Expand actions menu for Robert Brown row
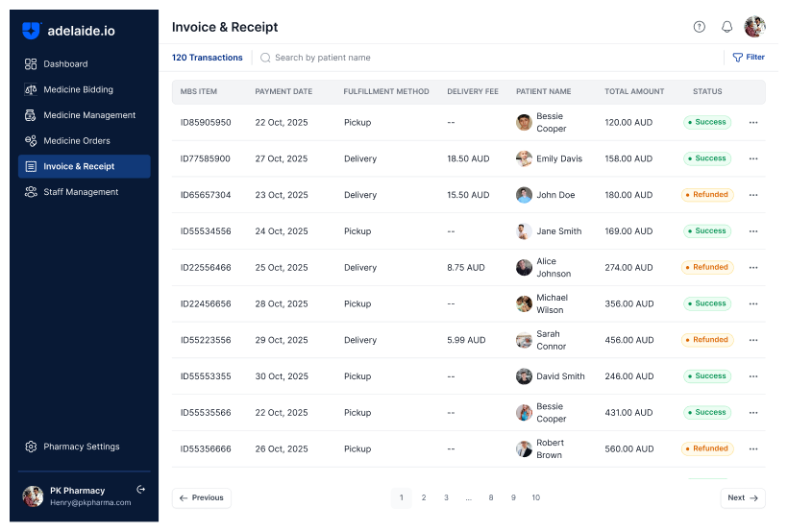Image resolution: width=788 pixels, height=532 pixels. [752, 449]
